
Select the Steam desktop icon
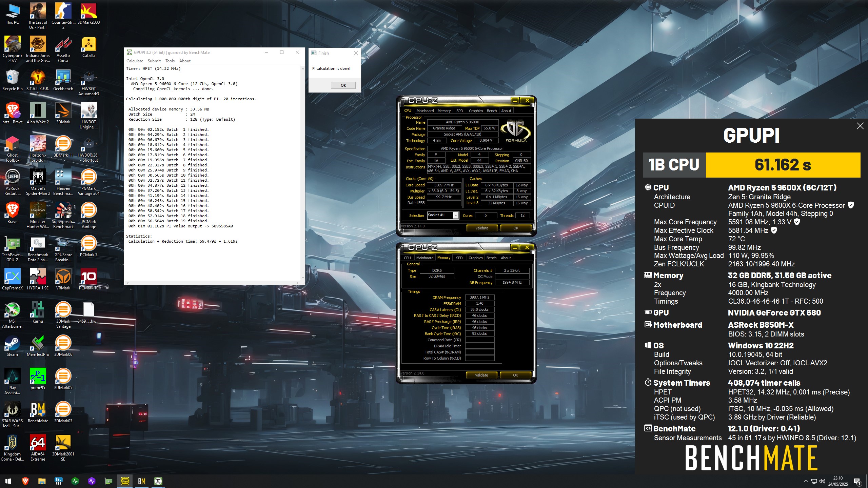[13, 346]
